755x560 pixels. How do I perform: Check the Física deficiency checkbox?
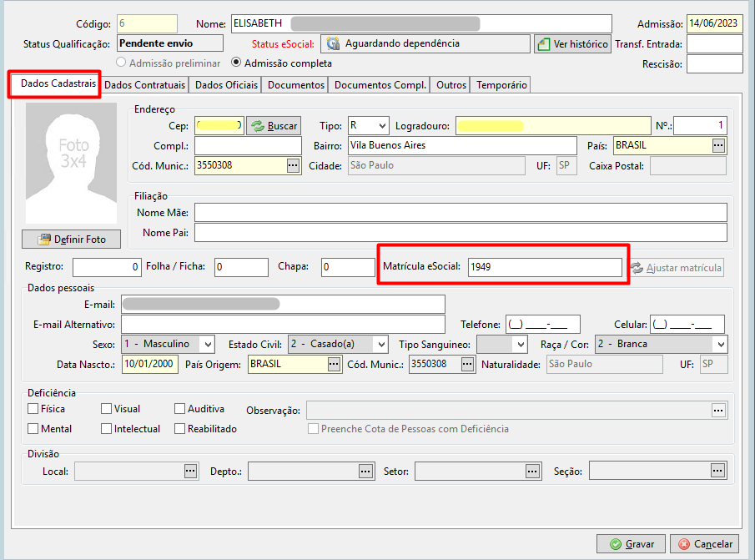click(33, 409)
